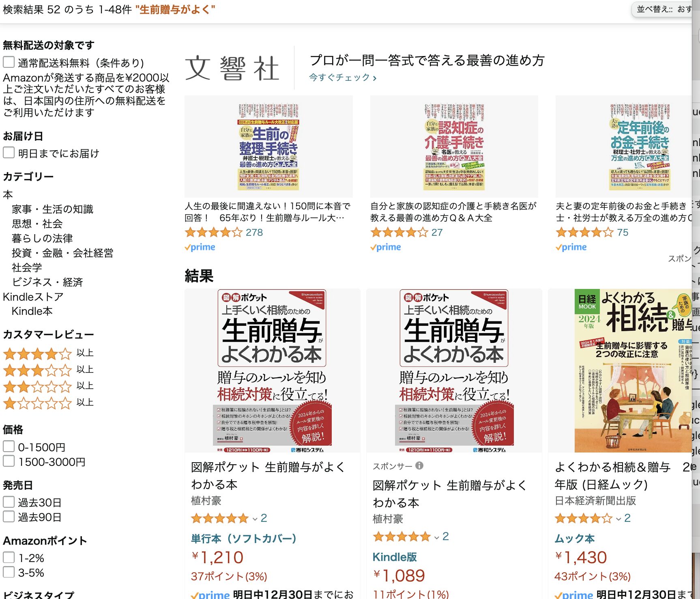700x599 pixels.
Task: Click the sponsor info icon beside スポンサー
Action: pos(419,465)
